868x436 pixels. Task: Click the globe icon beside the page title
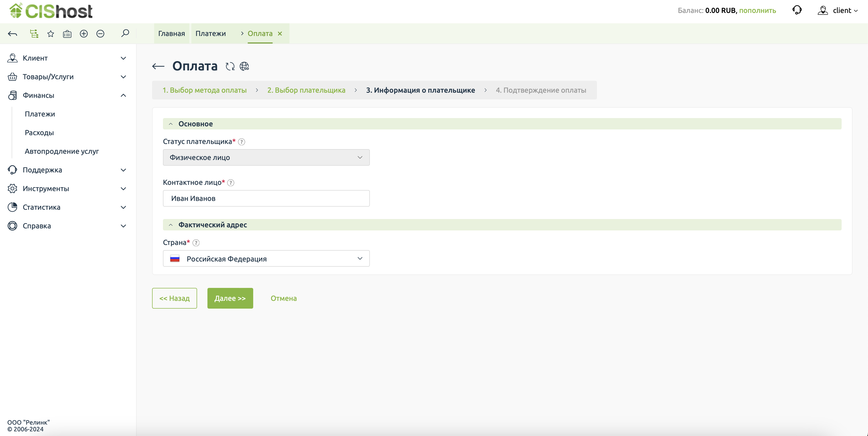[x=244, y=66]
